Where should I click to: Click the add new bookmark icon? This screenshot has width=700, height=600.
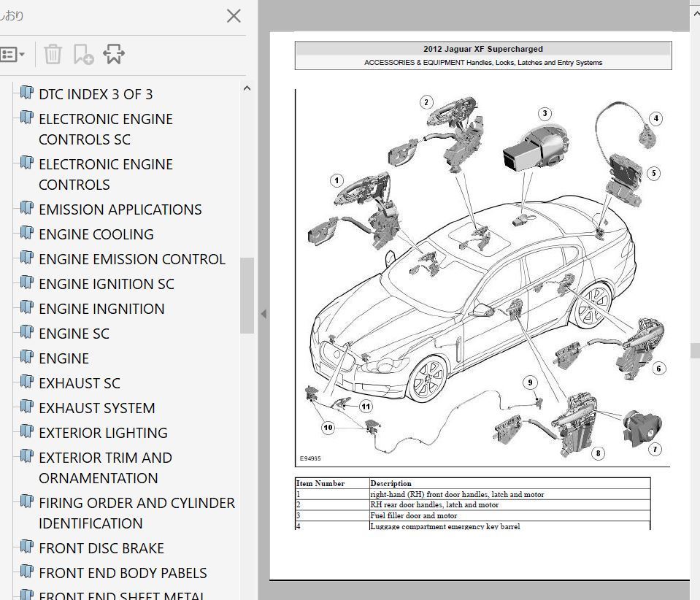coord(83,55)
